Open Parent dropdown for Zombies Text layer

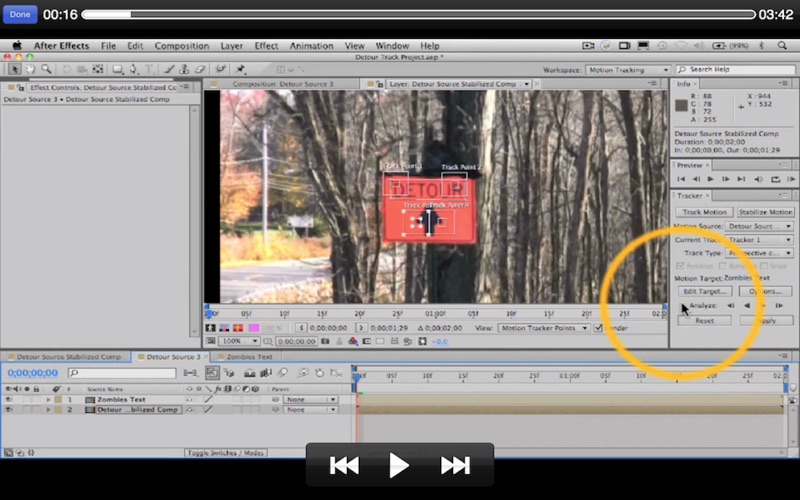pyautogui.click(x=310, y=399)
